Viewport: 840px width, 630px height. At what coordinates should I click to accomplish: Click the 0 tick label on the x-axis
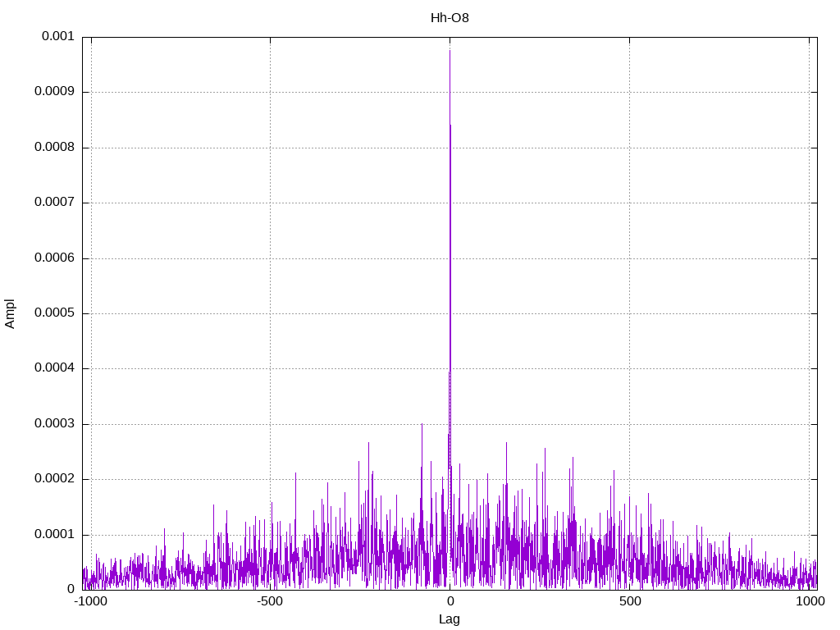[450, 602]
